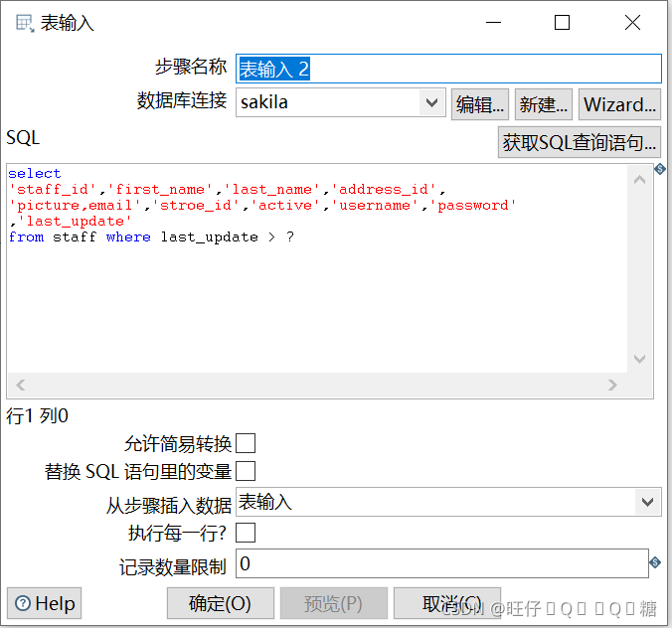
Task: Click 'address_id' in the SQL text
Action: 384,190
